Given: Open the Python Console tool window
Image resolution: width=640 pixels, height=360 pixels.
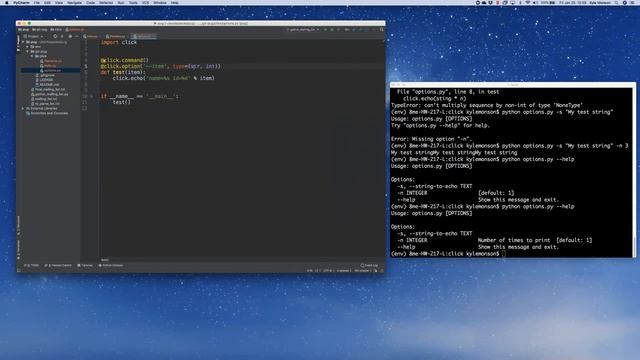Looking at the screenshot, I should point(111,265).
